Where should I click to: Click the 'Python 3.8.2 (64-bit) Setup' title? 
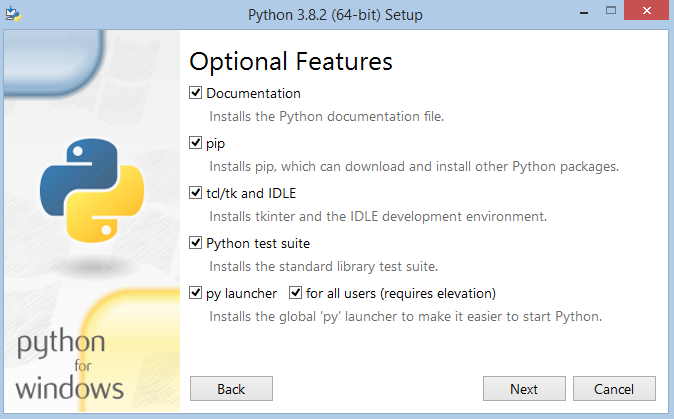point(335,15)
